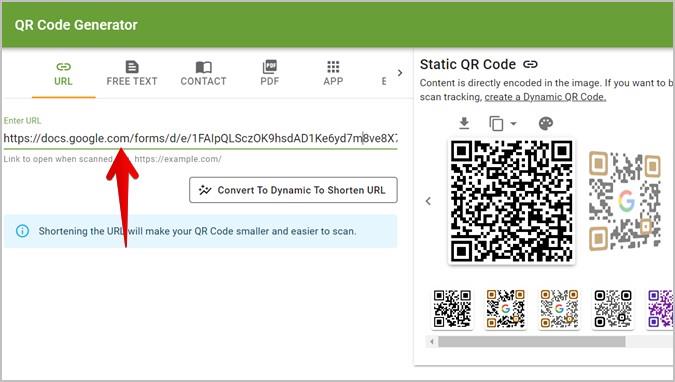The image size is (675, 382).
Task: Select the faded gold Google QR design preview
Action: 625,201
